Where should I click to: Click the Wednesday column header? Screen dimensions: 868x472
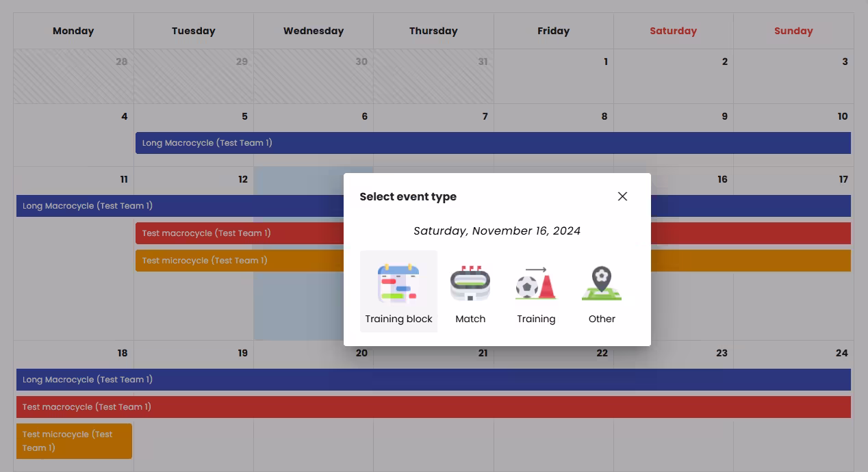(x=314, y=31)
